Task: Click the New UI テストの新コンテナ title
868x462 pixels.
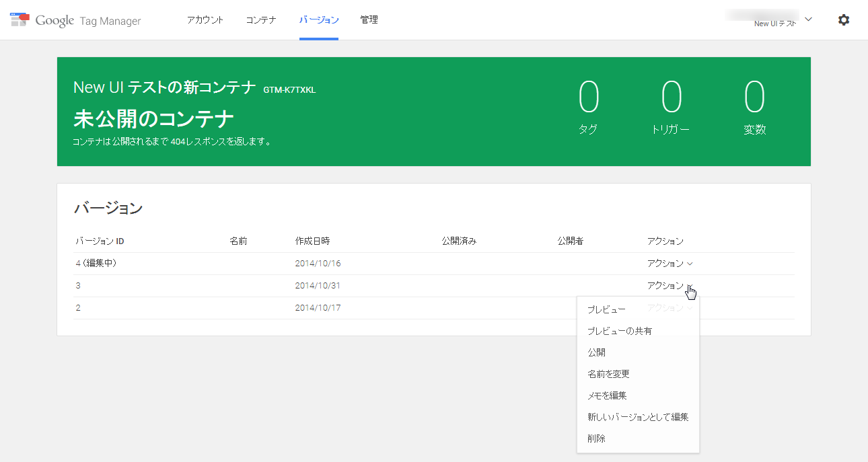Action: 165,87
